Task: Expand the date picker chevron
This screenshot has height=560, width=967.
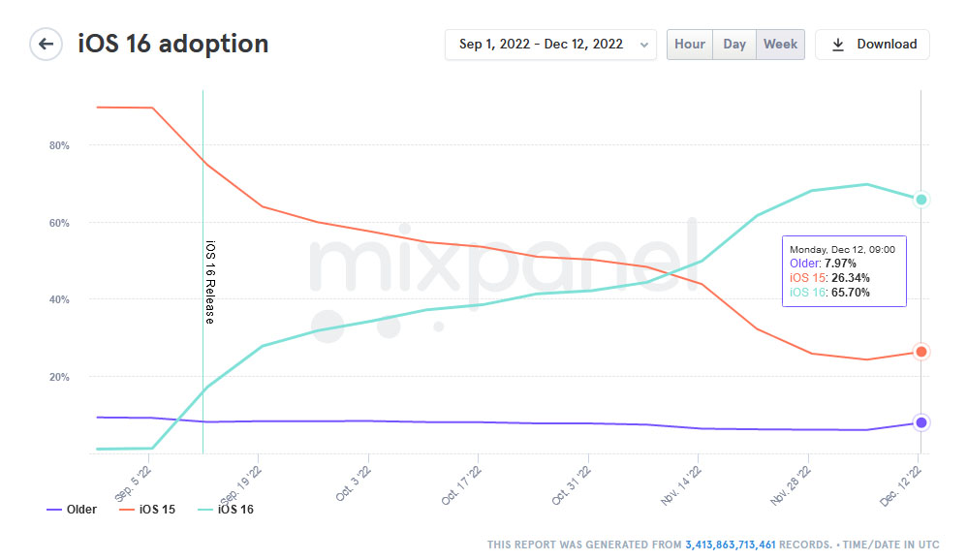Action: (x=644, y=45)
